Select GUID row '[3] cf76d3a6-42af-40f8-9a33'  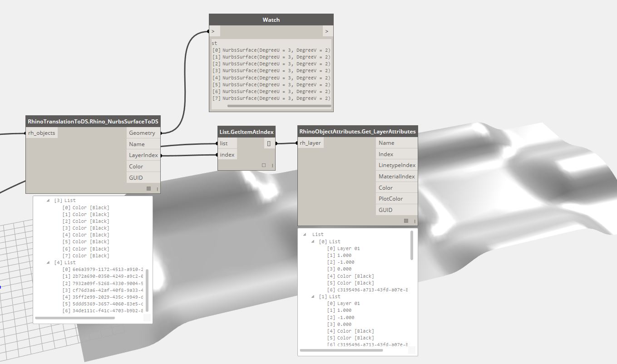(103, 290)
